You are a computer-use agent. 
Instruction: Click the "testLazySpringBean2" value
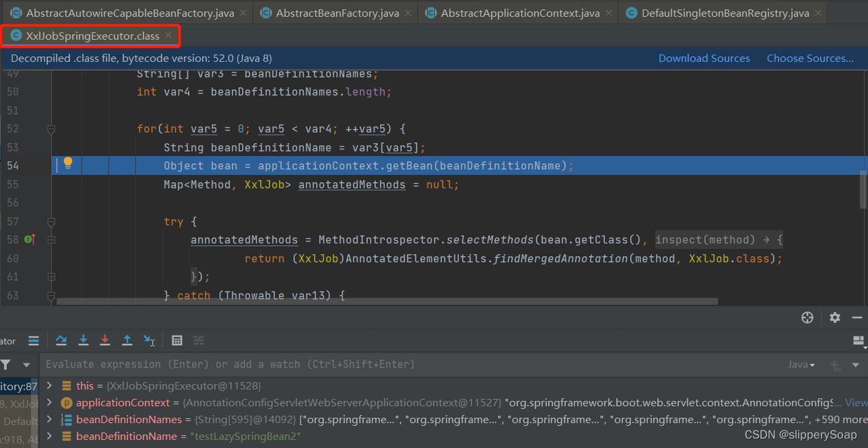245,437
